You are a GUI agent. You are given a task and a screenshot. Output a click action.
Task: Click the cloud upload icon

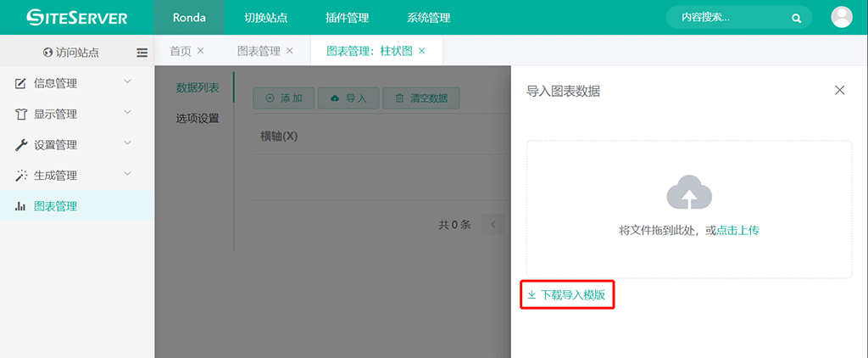tap(688, 193)
